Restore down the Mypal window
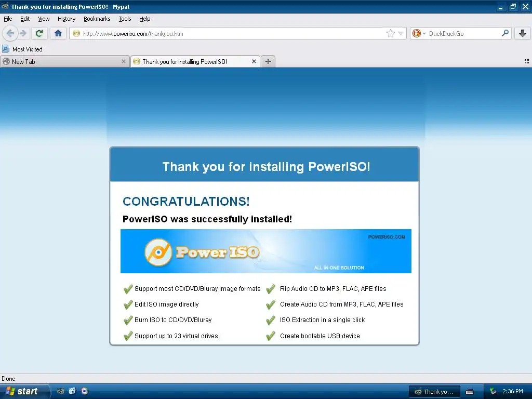The image size is (532, 399). (513, 6)
